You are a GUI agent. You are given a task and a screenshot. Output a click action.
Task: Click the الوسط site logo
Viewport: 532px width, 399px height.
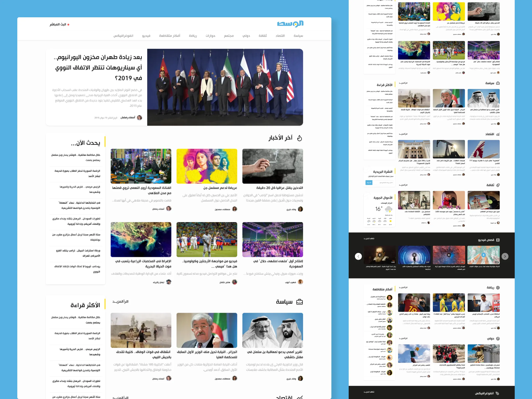(x=290, y=23)
